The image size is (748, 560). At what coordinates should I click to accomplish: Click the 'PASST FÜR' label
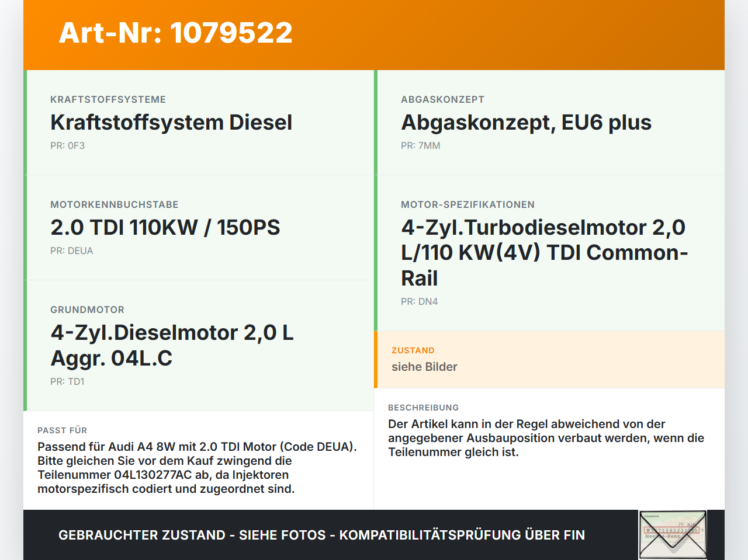(62, 430)
